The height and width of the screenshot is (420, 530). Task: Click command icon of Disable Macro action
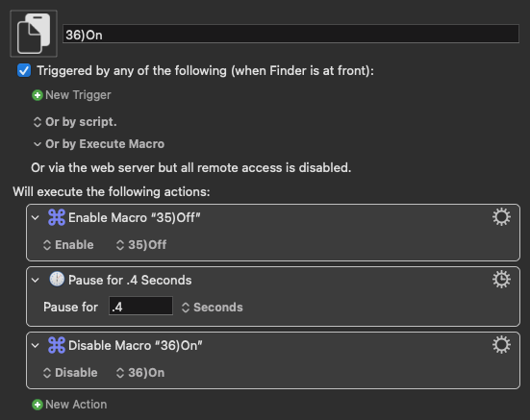[x=57, y=345]
